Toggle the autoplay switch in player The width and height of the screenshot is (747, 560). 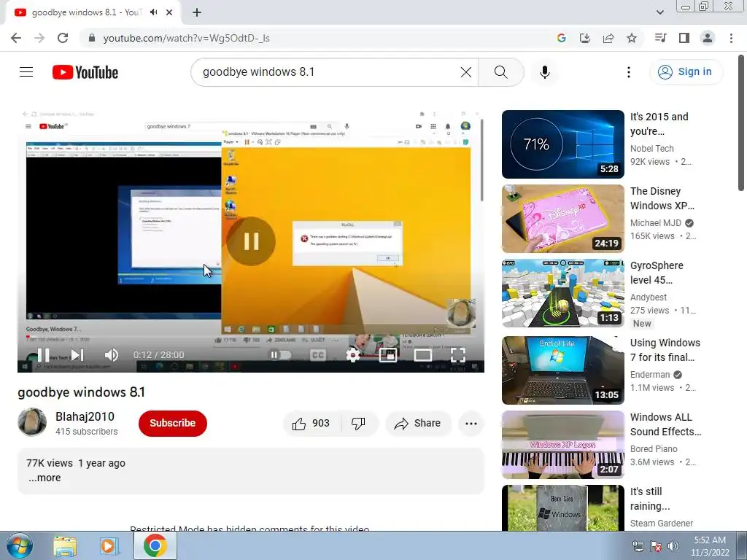point(280,355)
